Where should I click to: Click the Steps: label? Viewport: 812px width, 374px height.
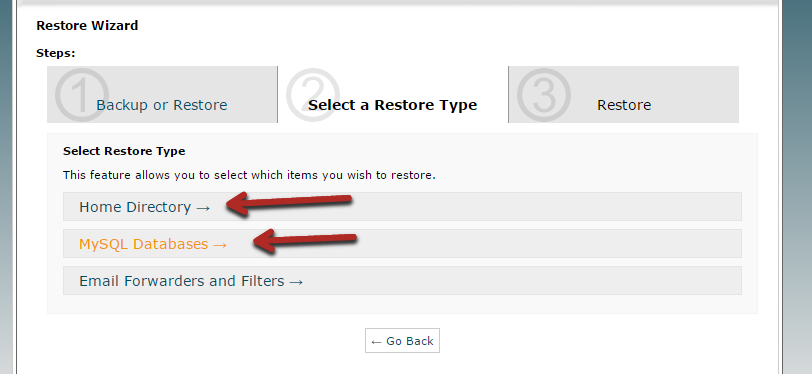coord(55,53)
